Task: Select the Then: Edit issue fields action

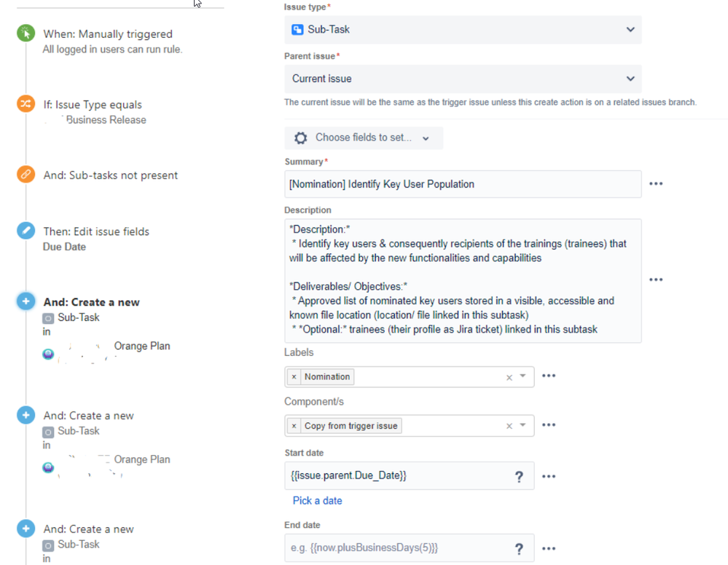Action: (x=96, y=232)
